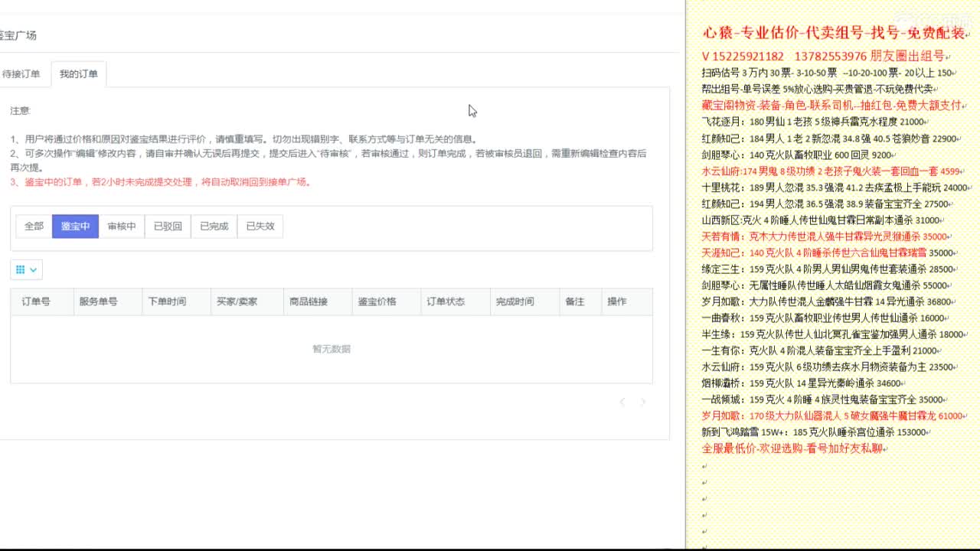Select the 已驳回 filter
The width and height of the screenshot is (980, 551).
click(167, 226)
